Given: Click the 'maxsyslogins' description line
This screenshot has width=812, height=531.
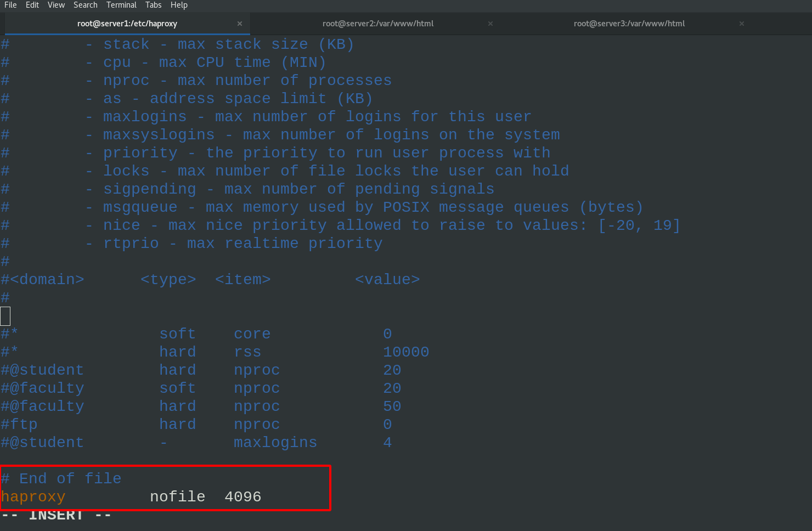Looking at the screenshot, I should (x=323, y=134).
